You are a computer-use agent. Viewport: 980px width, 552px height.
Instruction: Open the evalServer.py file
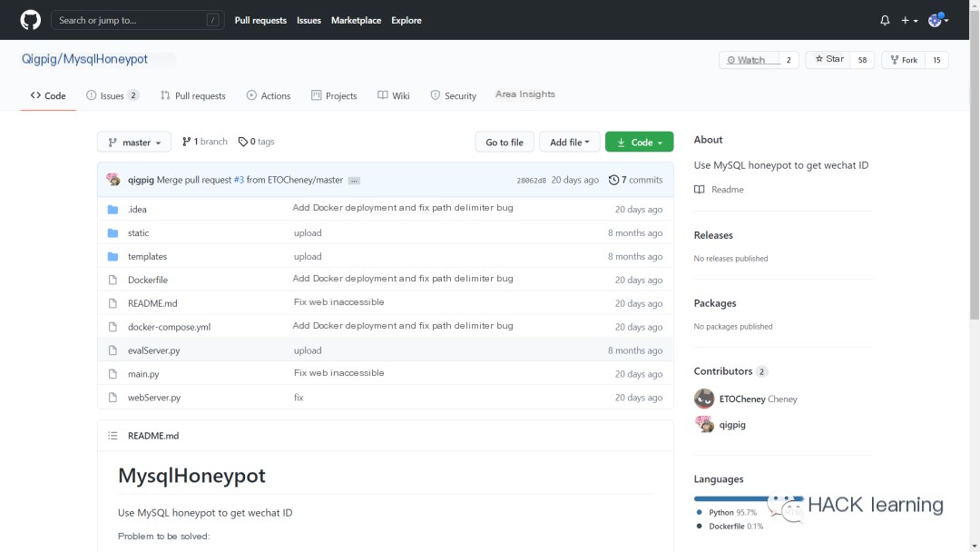click(153, 350)
